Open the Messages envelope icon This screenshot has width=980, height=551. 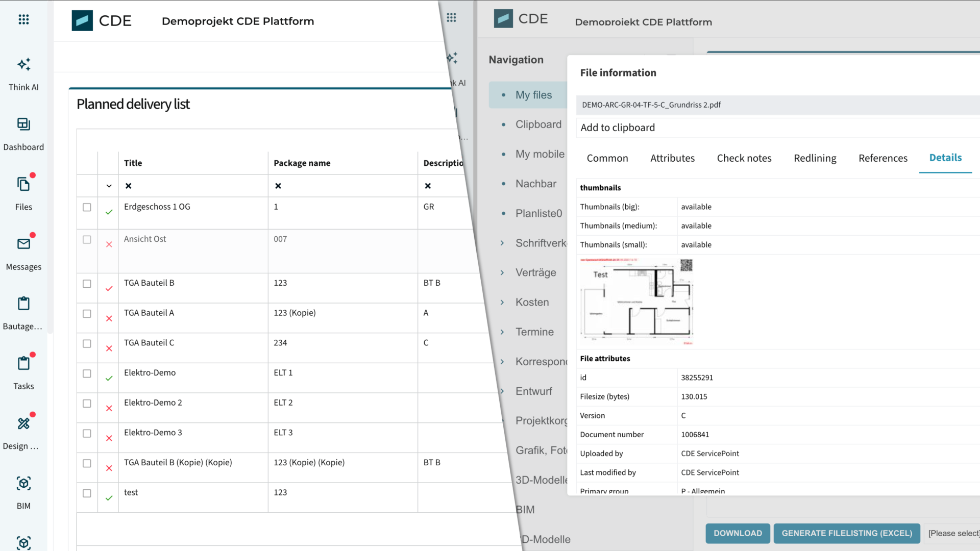click(x=23, y=244)
